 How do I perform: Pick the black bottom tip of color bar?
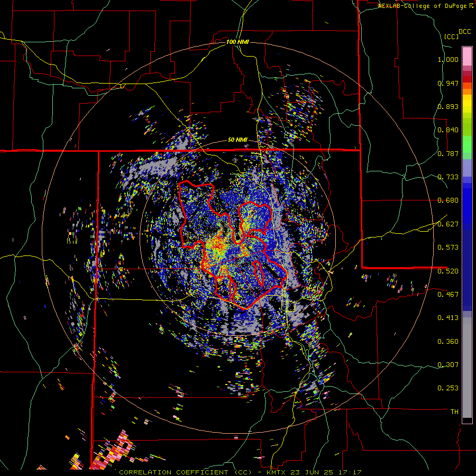click(467, 420)
